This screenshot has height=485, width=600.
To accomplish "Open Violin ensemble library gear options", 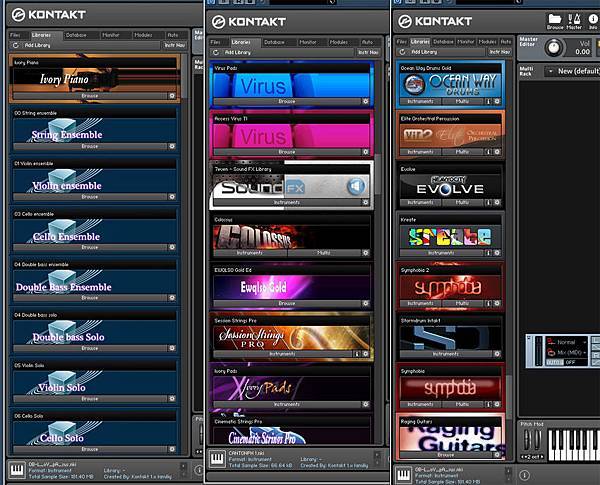I will tap(172, 197).
